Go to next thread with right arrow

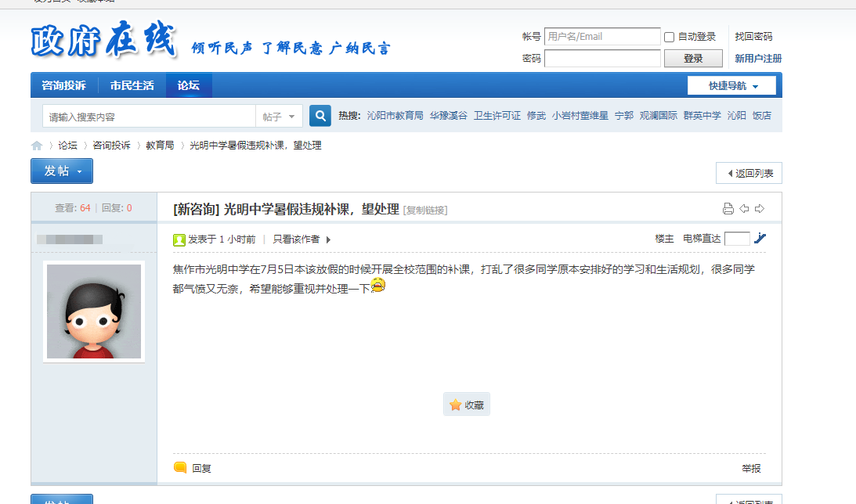click(759, 209)
